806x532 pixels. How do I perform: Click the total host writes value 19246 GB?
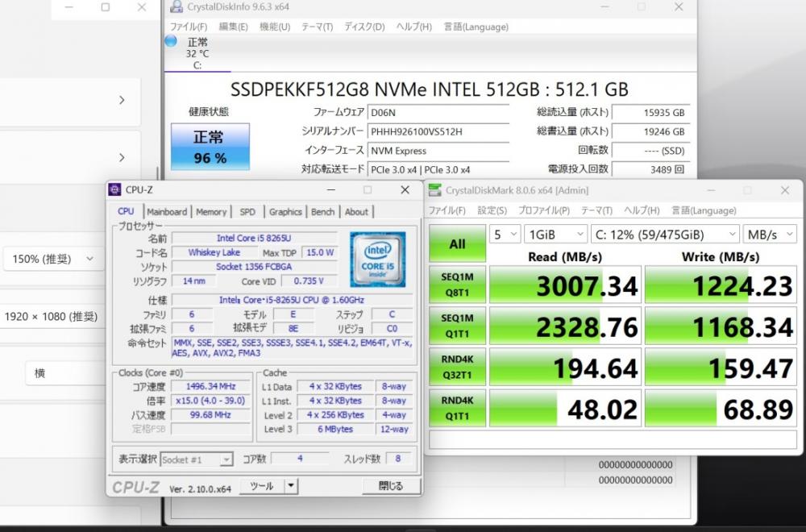coord(650,131)
